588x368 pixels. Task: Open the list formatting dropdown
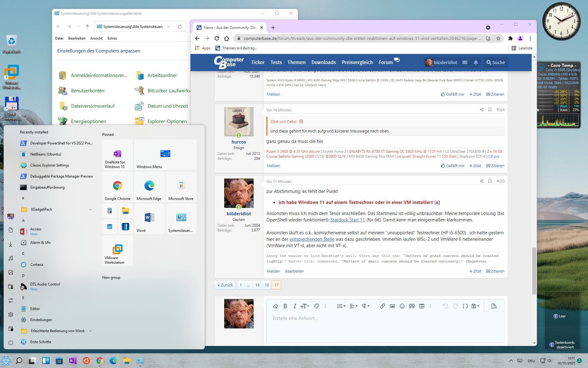[341, 306]
